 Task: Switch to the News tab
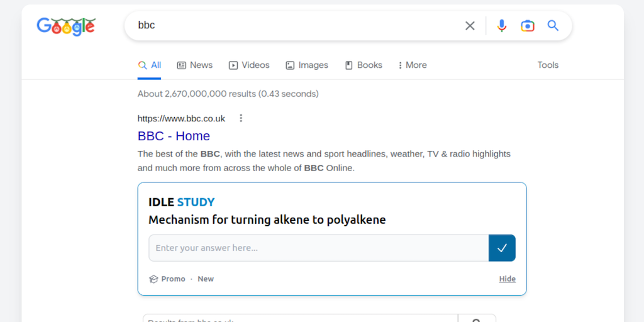195,65
